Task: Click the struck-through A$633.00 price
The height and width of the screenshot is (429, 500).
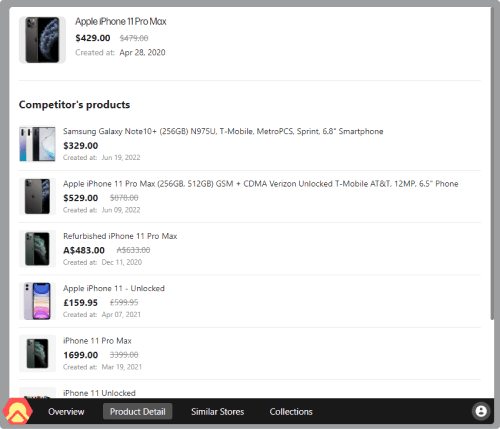Action: pyautogui.click(x=133, y=250)
